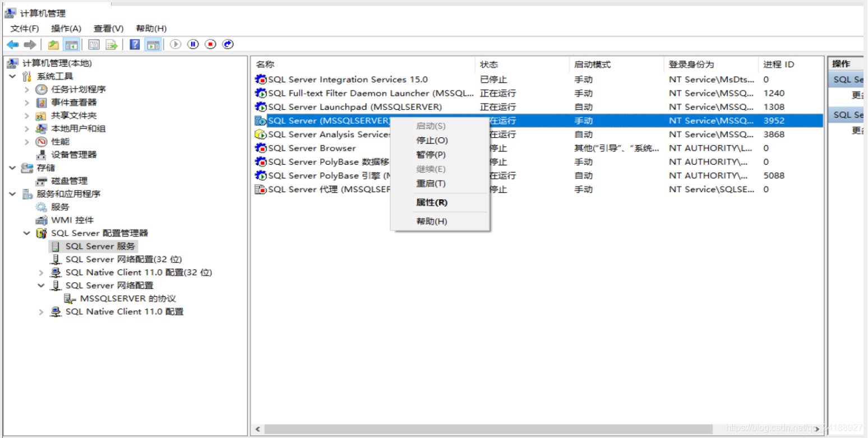The width and height of the screenshot is (868, 438).
Task: Open the 帮助(H) menu
Action: [x=151, y=29]
